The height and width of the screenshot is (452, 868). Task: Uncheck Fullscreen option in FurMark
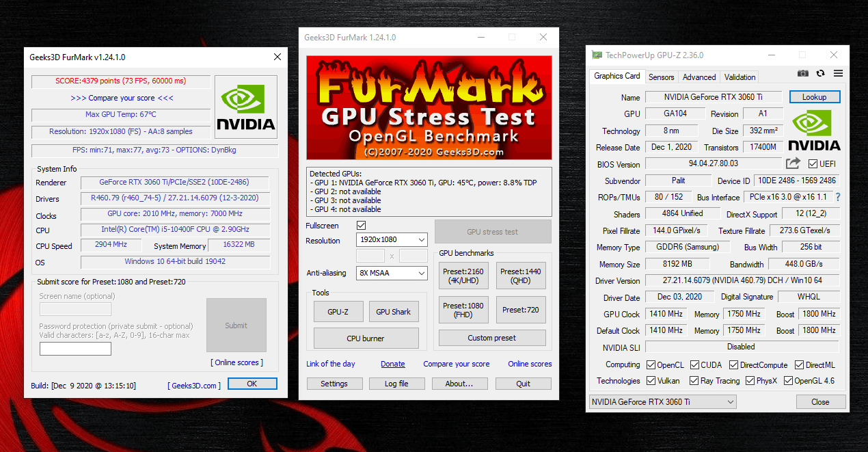click(x=362, y=225)
